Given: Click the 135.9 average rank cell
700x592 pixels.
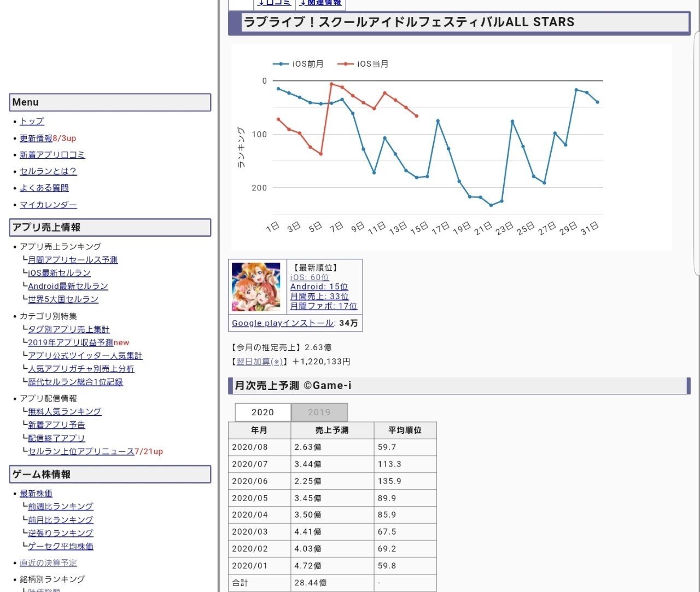Looking at the screenshot, I should pyautogui.click(x=405, y=481).
